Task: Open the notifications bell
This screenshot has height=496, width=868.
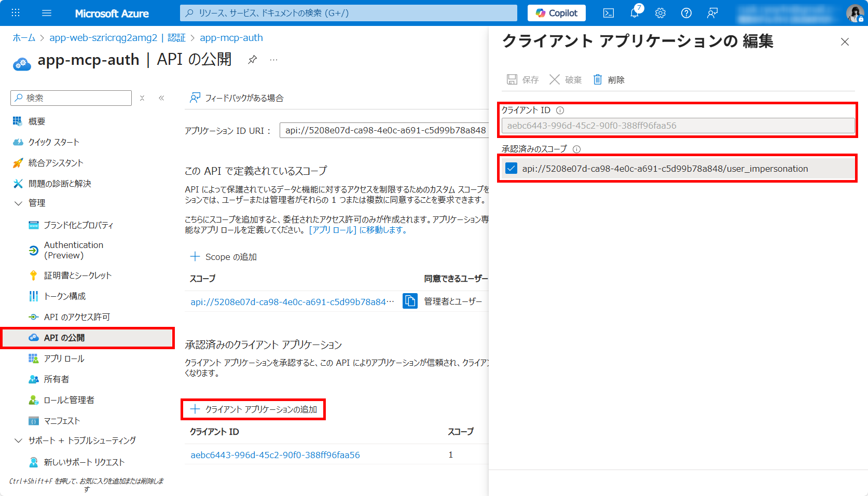Action: 635,13
